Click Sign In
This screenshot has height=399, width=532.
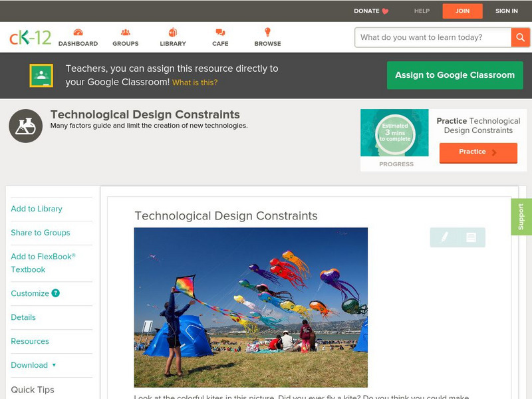(507, 11)
